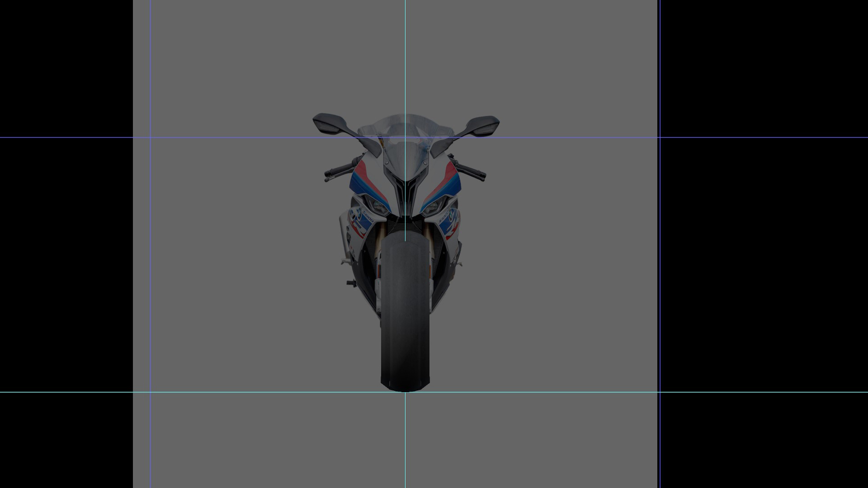This screenshot has width=868, height=488.
Task: Click intersection of cyan vertical and horizontal guides
Action: 405,392
